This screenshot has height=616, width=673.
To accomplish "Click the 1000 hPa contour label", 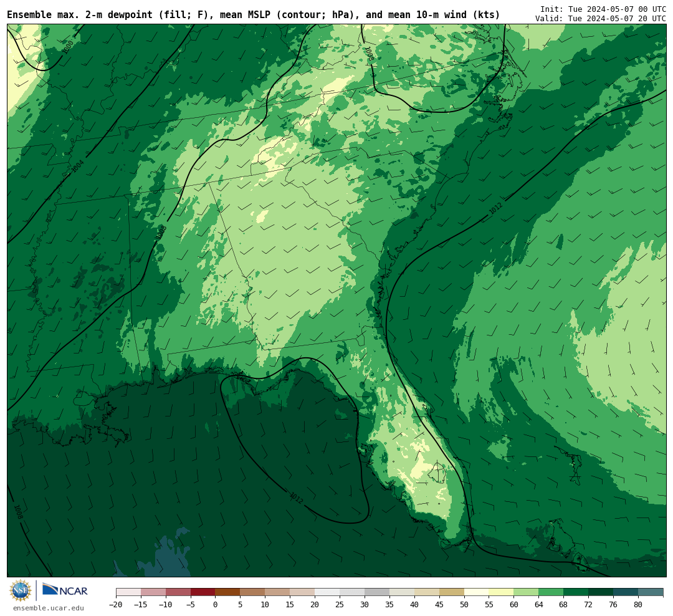I will pyautogui.click(x=68, y=47).
